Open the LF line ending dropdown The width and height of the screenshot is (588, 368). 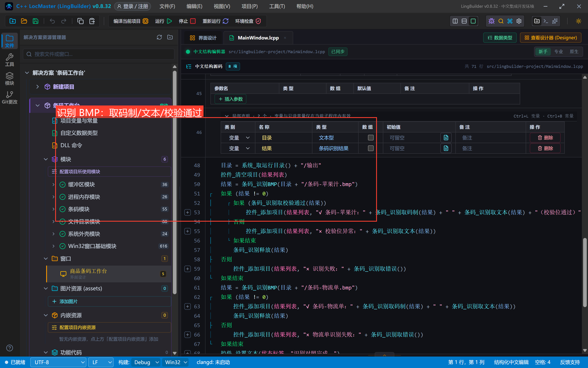pos(101,362)
